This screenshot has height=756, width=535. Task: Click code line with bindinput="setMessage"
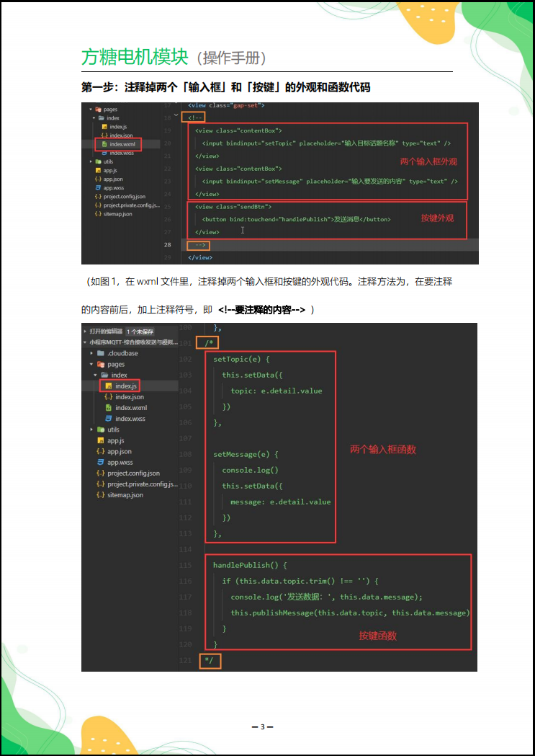point(330,182)
